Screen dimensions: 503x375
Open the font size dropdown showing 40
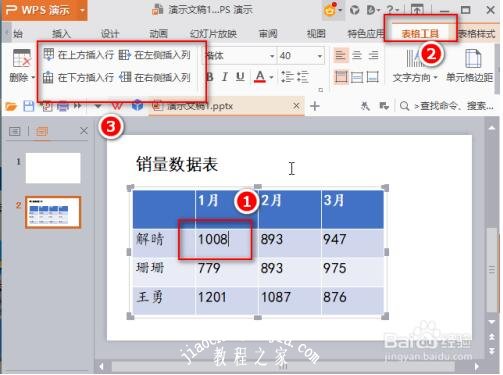[x=320, y=56]
